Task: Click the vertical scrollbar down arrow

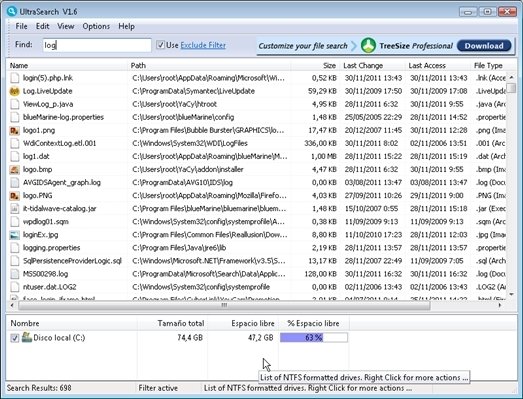Action: pyautogui.click(x=511, y=294)
